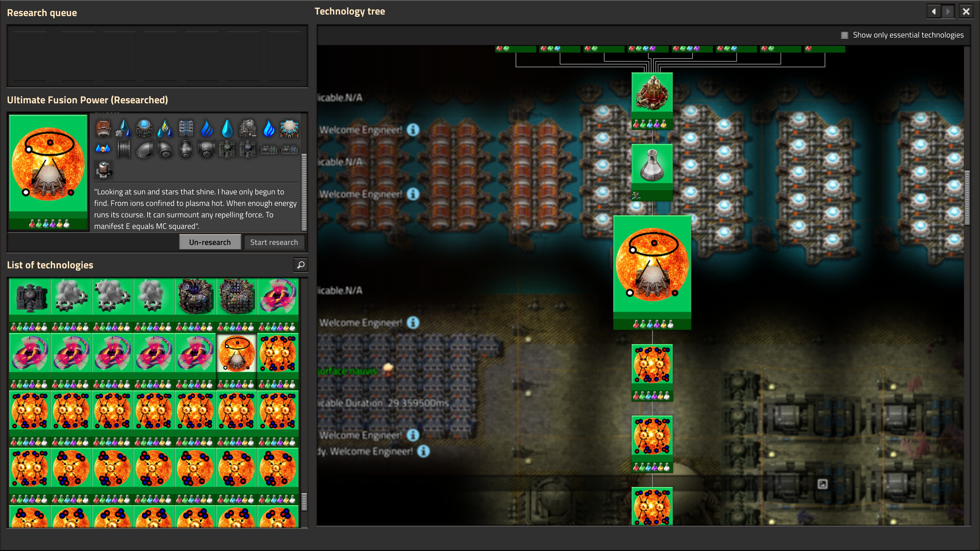Select the flat machine icon with blue parts

289,149
